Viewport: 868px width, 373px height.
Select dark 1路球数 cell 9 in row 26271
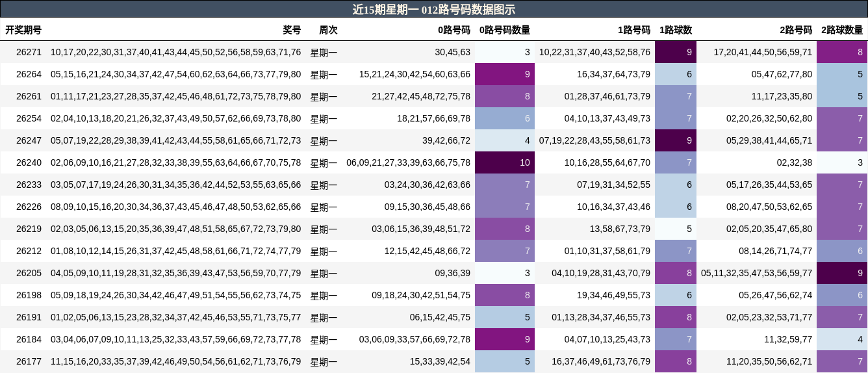(x=676, y=52)
